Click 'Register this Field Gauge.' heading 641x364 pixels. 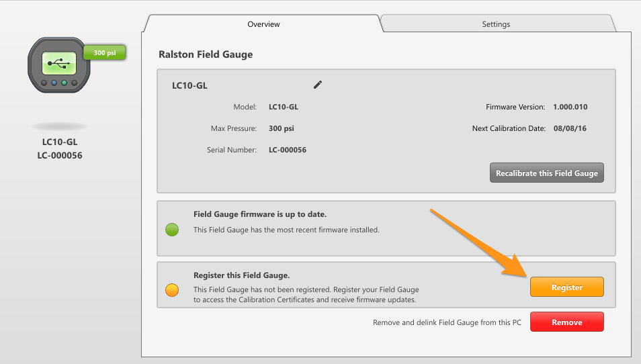point(242,275)
